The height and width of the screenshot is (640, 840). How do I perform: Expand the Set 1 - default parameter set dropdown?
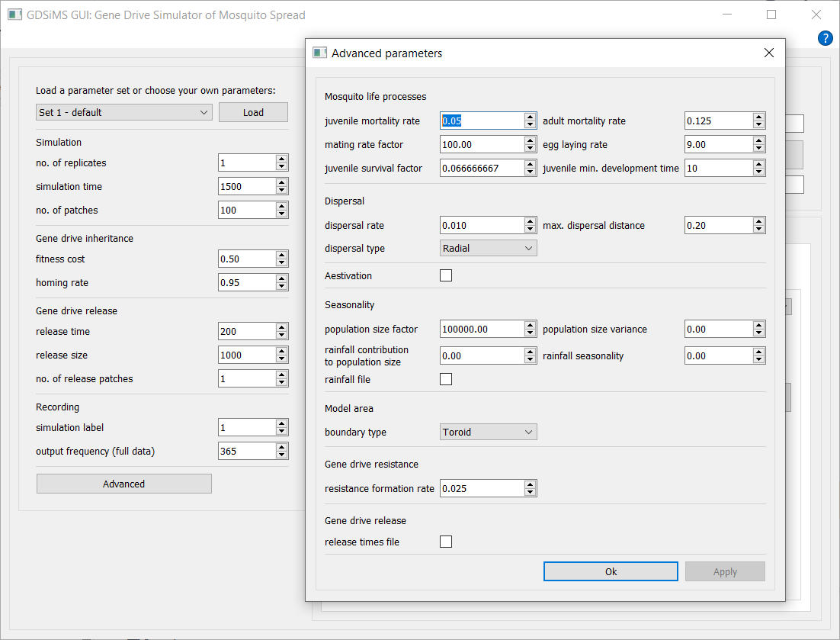click(123, 113)
